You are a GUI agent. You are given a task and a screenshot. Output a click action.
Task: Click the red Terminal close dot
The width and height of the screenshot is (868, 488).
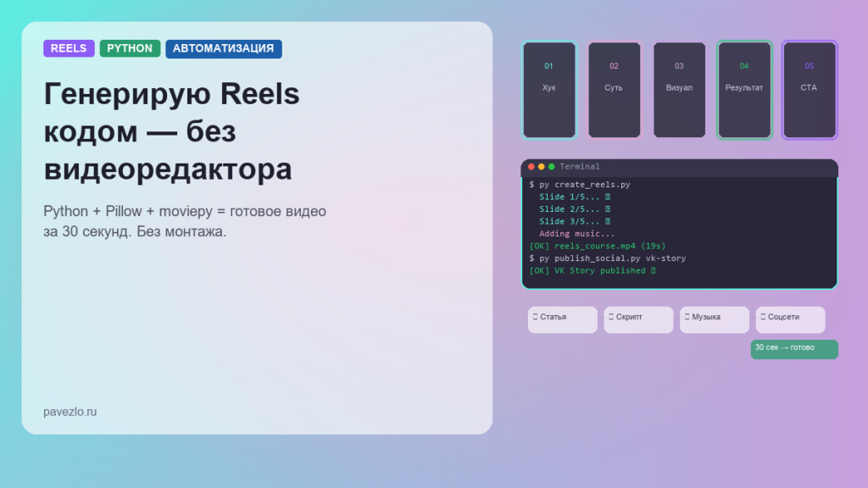531,167
